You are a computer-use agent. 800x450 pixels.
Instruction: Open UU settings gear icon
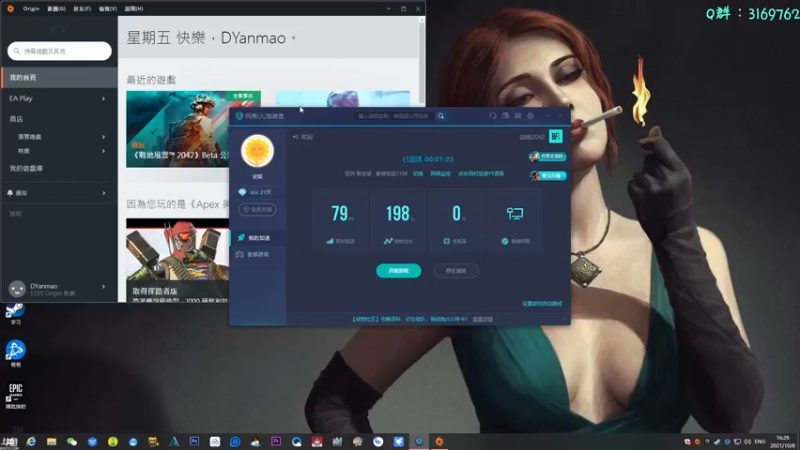coord(531,116)
